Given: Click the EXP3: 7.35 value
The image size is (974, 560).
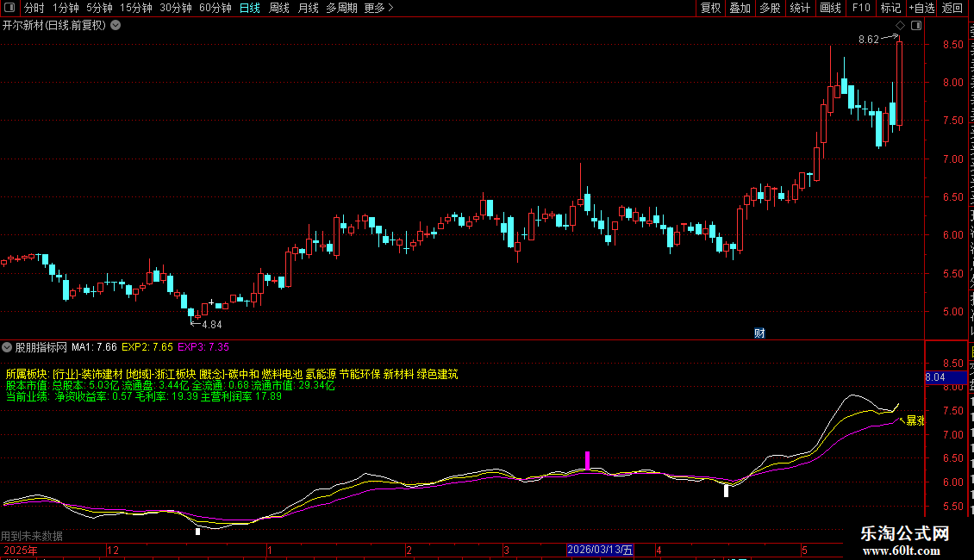Looking at the screenshot, I should [x=203, y=347].
